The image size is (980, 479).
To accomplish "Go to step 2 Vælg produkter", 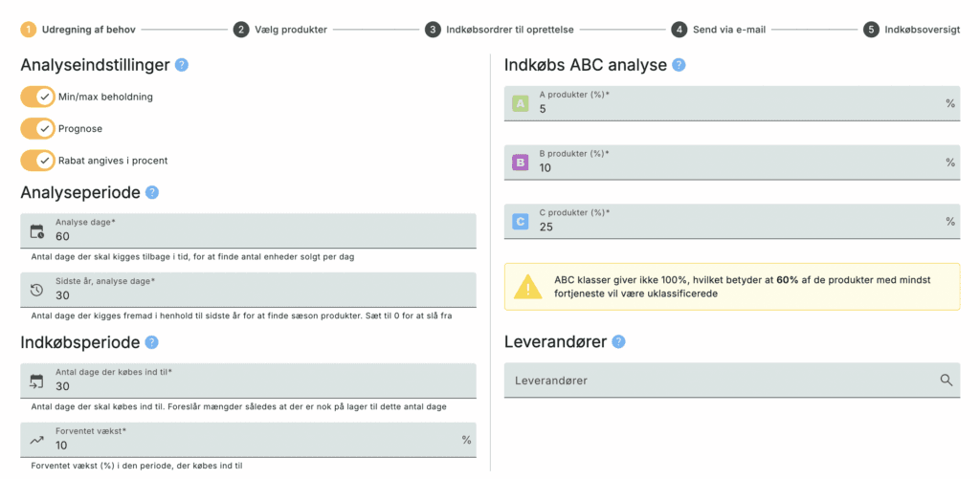I will pos(283,30).
